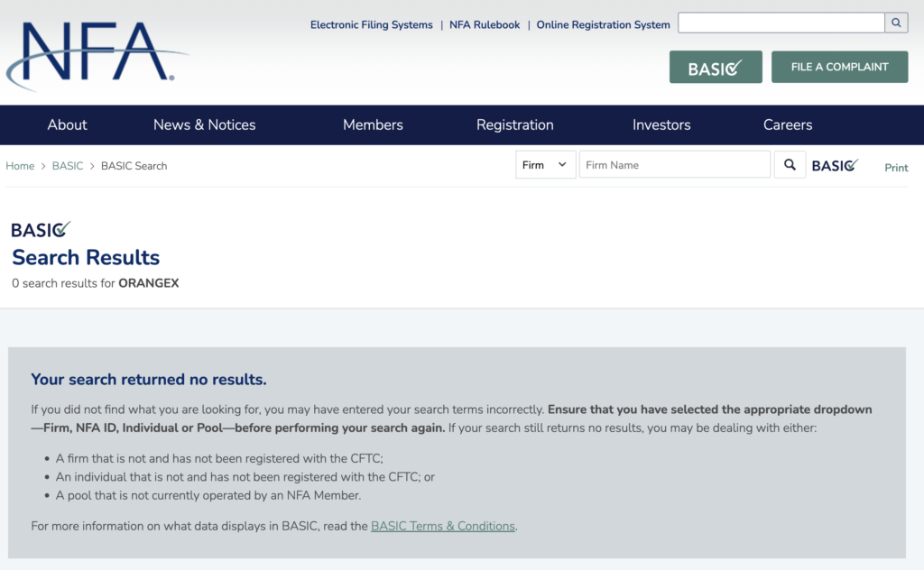Click the bullet about firm not registered
Image resolution: width=924 pixels, height=570 pixels.
pos(219,458)
